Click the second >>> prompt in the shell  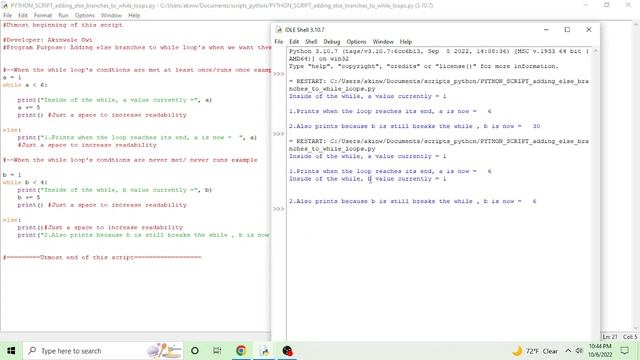pos(278,134)
